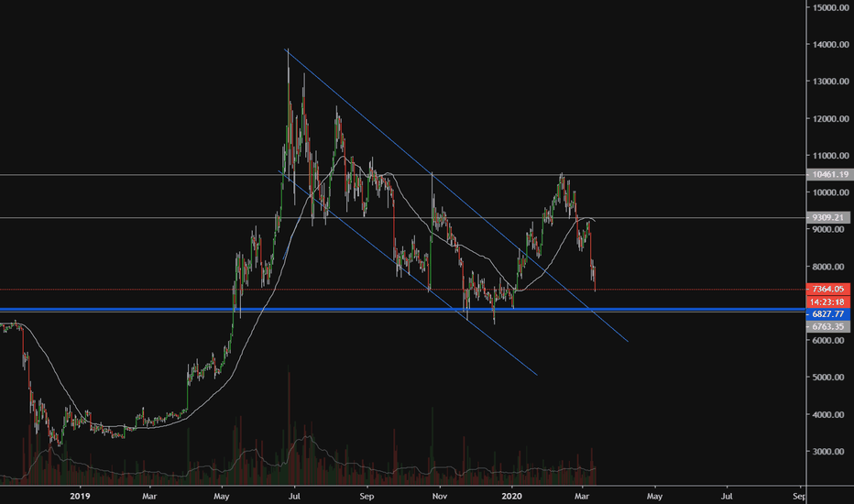The width and height of the screenshot is (854, 504).
Task: Click the 11000.00 price axis label
Action: [x=830, y=156]
